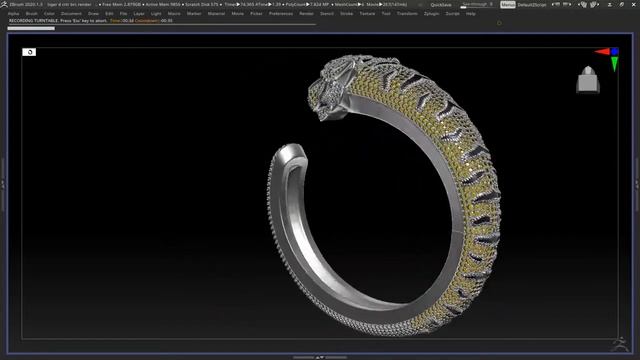640x360 pixels.
Task: Open the Texture menu
Action: click(367, 13)
